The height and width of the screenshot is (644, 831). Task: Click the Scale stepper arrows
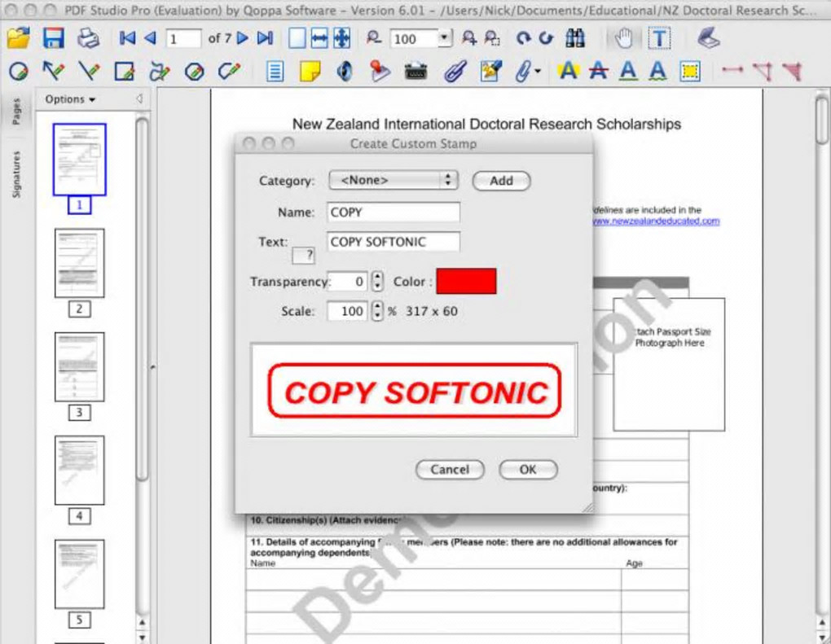click(x=377, y=311)
